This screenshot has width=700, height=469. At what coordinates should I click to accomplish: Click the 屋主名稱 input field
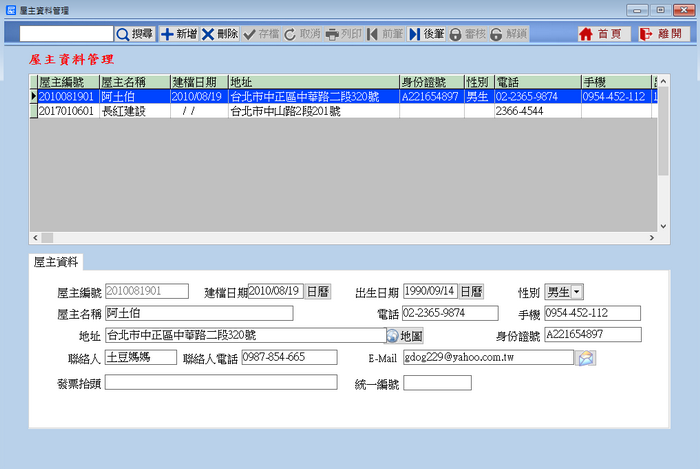pyautogui.click(x=199, y=313)
